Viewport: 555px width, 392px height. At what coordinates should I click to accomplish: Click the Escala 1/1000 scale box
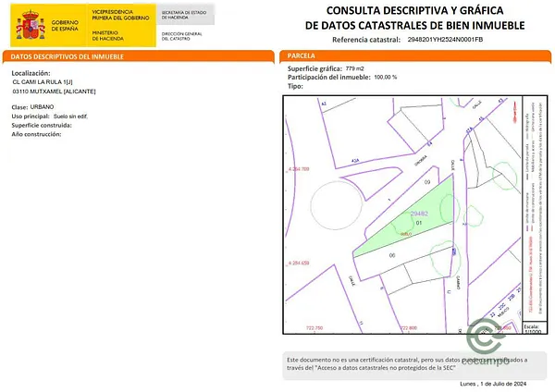[x=531, y=330]
